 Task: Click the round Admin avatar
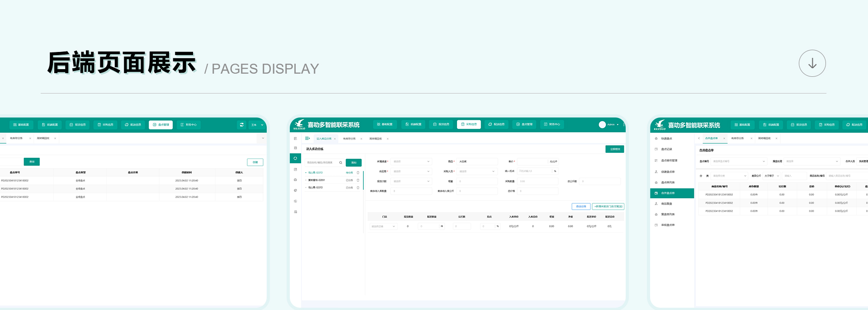click(602, 125)
